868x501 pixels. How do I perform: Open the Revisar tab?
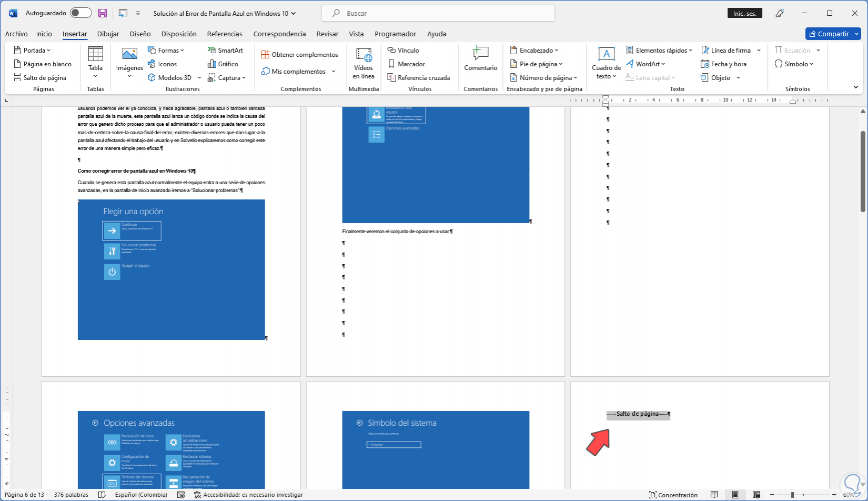coord(327,34)
